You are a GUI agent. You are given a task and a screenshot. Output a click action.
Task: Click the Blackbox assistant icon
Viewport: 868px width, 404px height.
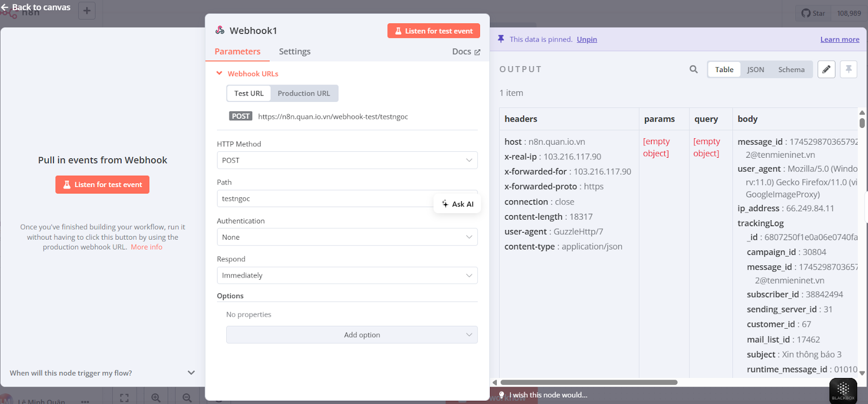coord(843,390)
